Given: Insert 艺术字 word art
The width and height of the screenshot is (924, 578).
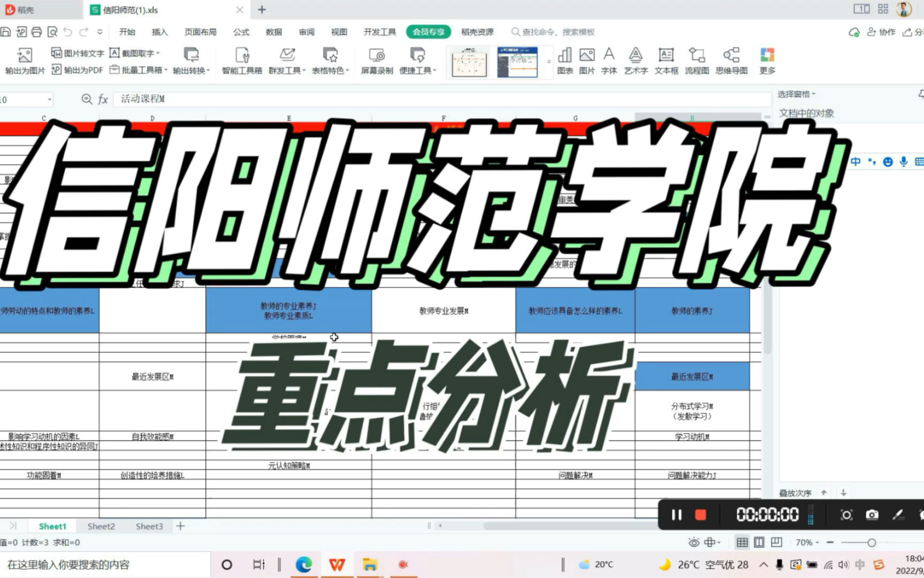Looking at the screenshot, I should pyautogui.click(x=635, y=61).
